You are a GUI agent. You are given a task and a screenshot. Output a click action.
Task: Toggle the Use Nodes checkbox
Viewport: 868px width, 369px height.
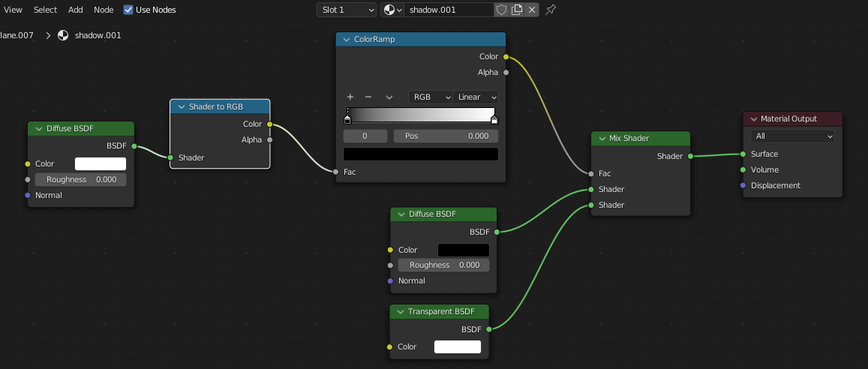pos(128,10)
